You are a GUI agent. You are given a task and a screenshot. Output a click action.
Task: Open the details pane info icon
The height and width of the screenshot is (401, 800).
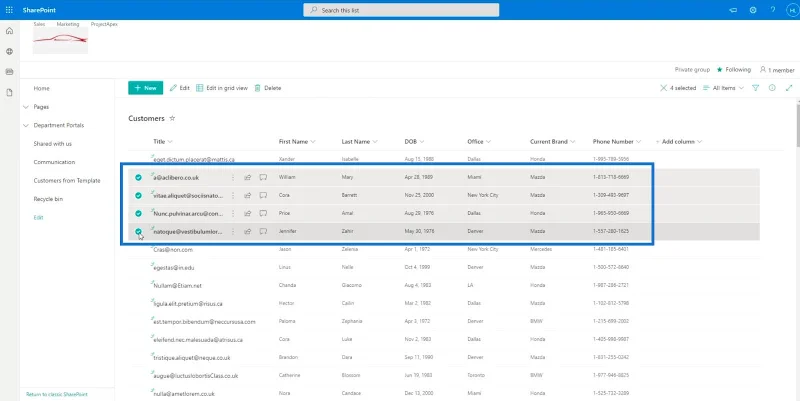(x=772, y=88)
